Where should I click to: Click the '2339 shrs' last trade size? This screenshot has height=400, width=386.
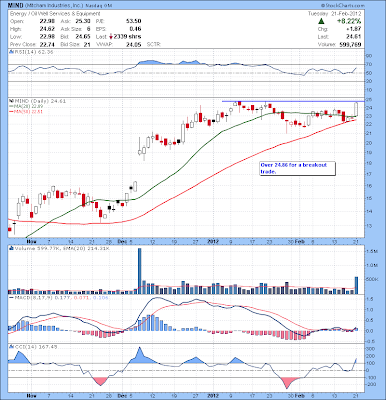pos(127,37)
